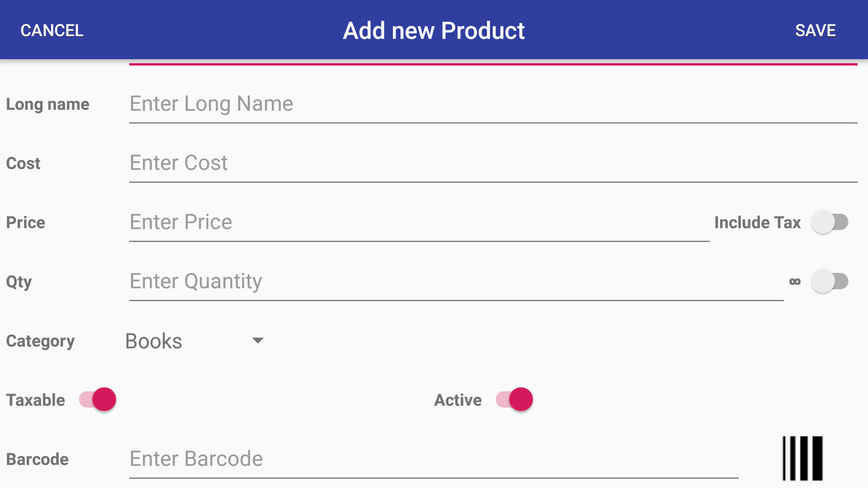This screenshot has height=488, width=868.
Task: Focus the Enter Barcode field
Action: pos(434,459)
